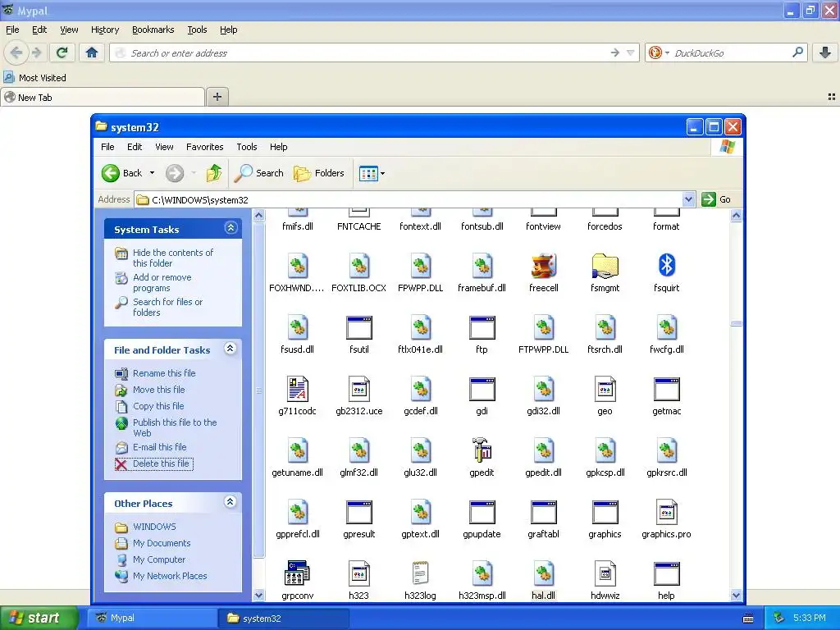Go up one folder level

[x=214, y=173]
